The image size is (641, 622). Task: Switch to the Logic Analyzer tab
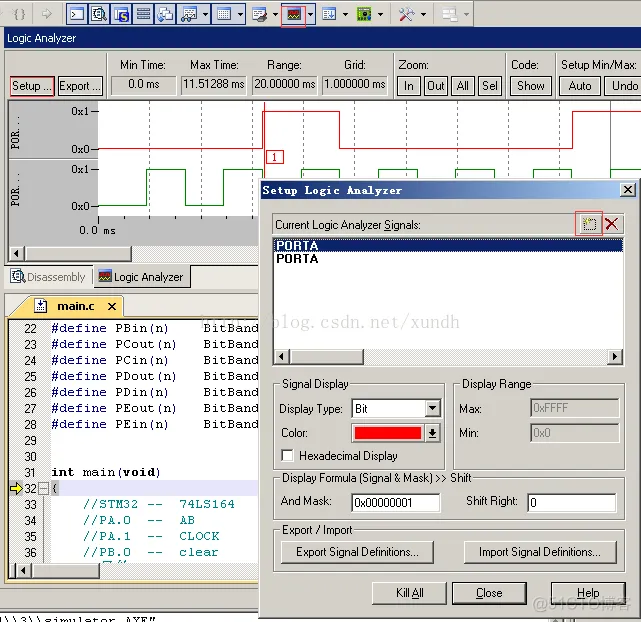click(x=141, y=277)
